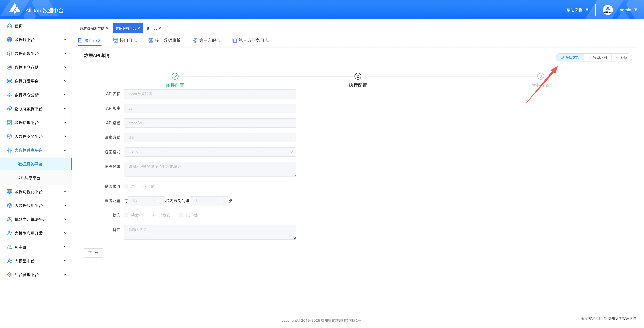
Task: Click step 2 执行配置 circle
Action: click(358, 76)
